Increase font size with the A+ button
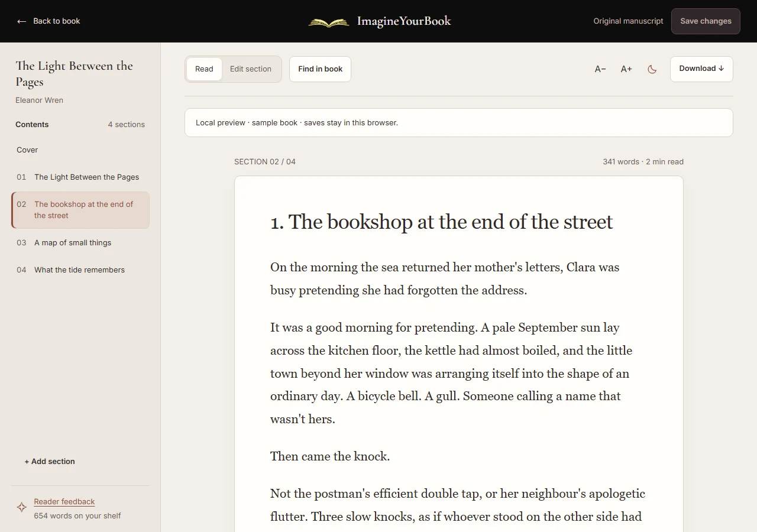Image resolution: width=757 pixels, height=532 pixels. coord(626,69)
